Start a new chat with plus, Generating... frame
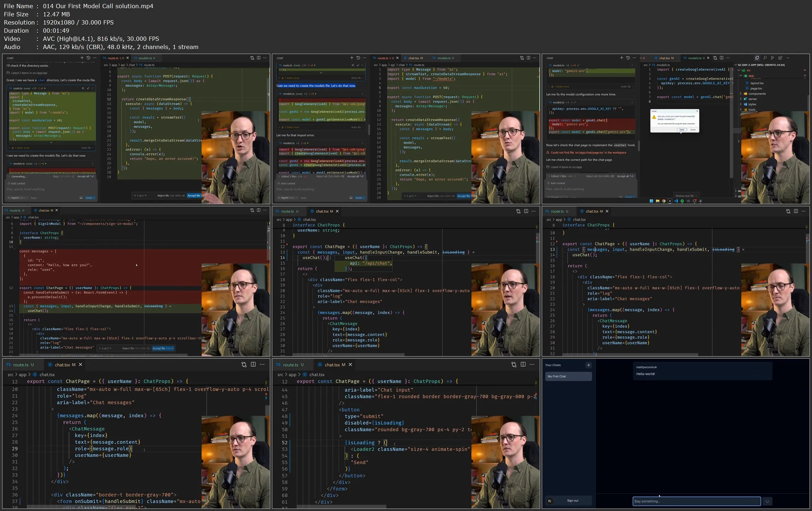Viewport: 812px width, 511px height. 82,58
